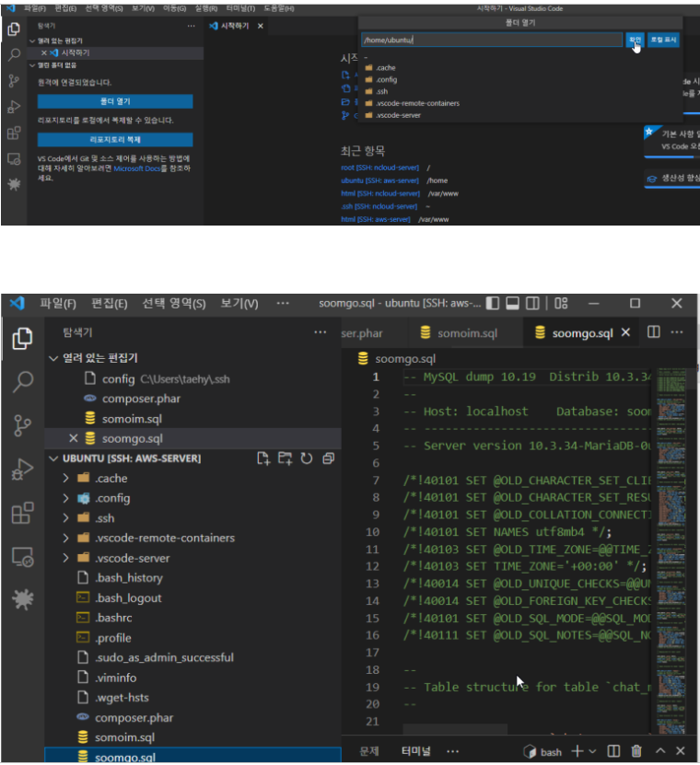Open terminal launch profile dropdown arrow
Image resolution: width=700 pixels, height=765 pixels.
592,751
